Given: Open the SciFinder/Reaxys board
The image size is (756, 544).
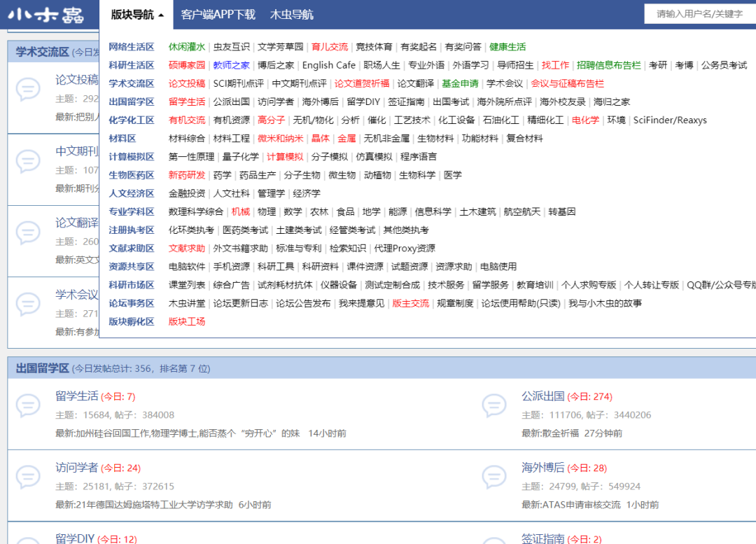Looking at the screenshot, I should (x=670, y=120).
